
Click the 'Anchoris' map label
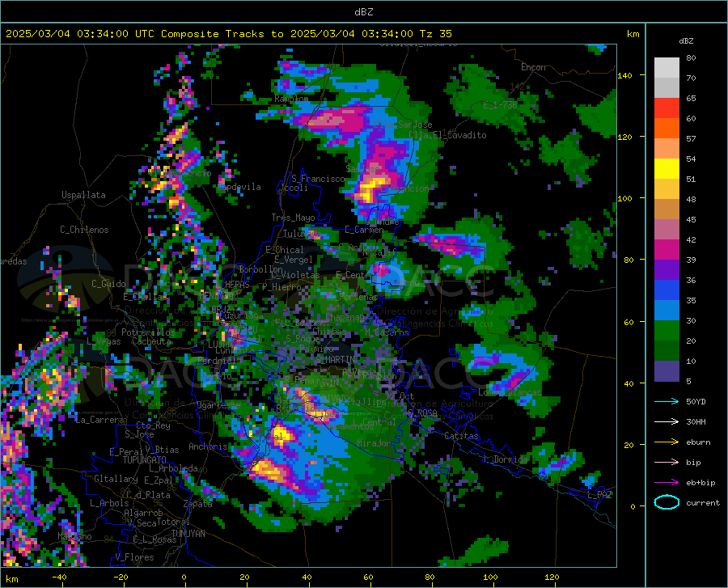coord(208,446)
